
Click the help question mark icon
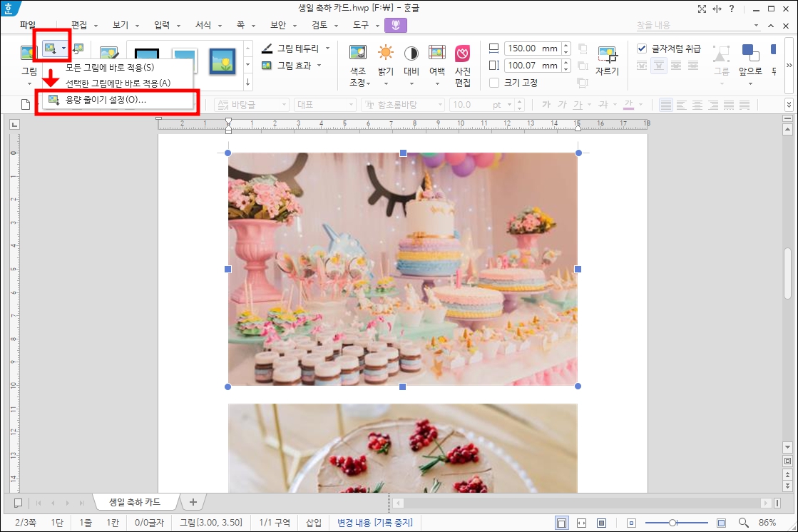732,9
